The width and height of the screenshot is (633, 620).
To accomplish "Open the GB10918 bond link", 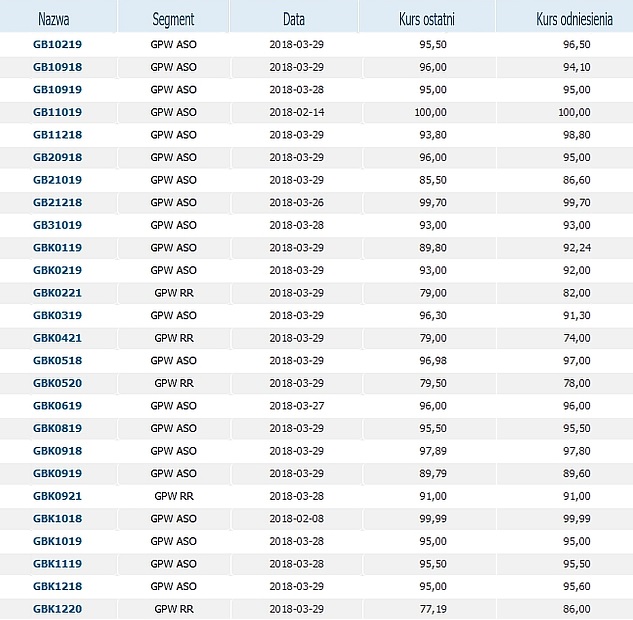I will coord(57,67).
